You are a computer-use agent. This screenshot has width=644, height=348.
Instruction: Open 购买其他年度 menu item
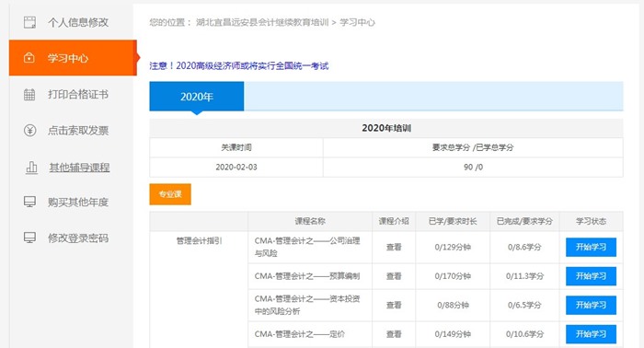pyautogui.click(x=78, y=202)
